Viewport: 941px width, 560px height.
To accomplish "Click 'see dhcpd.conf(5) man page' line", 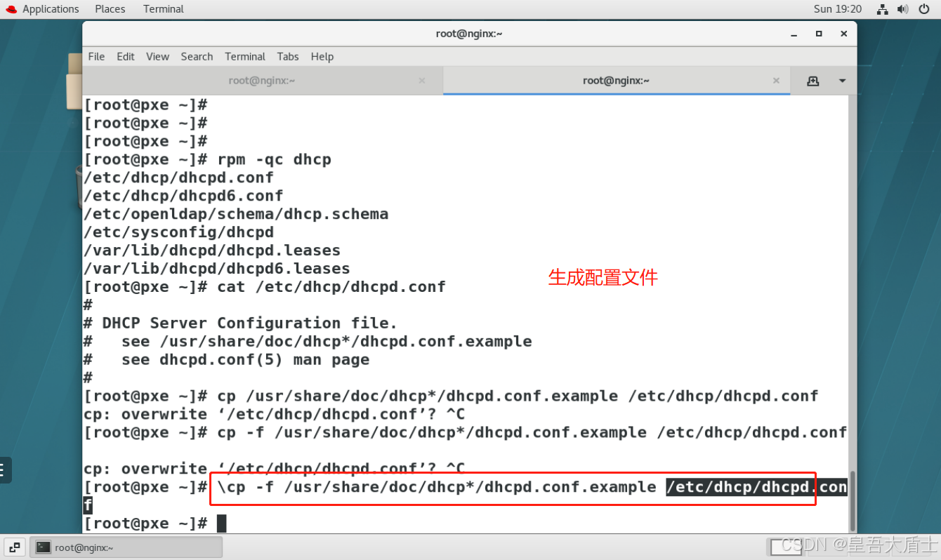I will pyautogui.click(x=245, y=360).
